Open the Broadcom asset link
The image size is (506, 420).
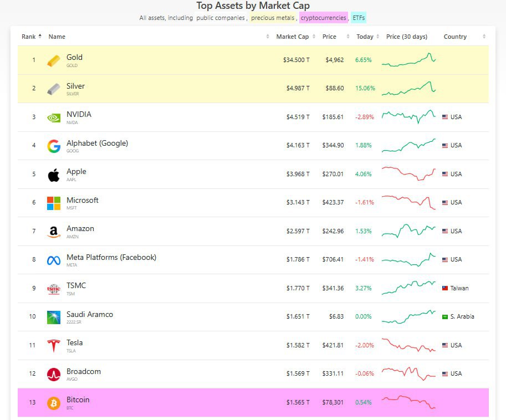[x=84, y=371]
